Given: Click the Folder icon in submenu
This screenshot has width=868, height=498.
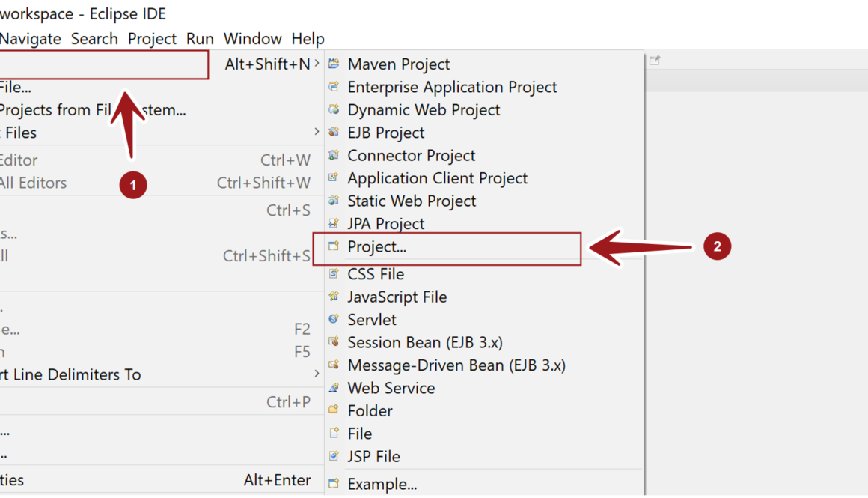Looking at the screenshot, I should pos(334,410).
